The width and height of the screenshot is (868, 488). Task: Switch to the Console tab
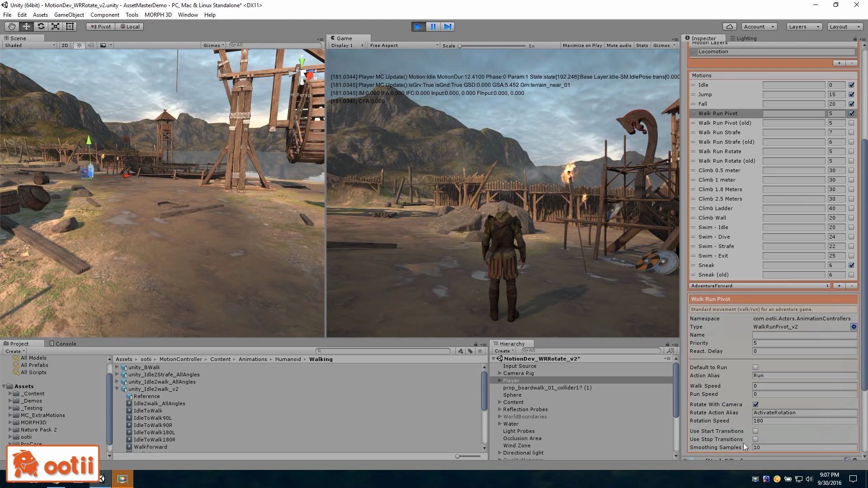pyautogui.click(x=63, y=344)
